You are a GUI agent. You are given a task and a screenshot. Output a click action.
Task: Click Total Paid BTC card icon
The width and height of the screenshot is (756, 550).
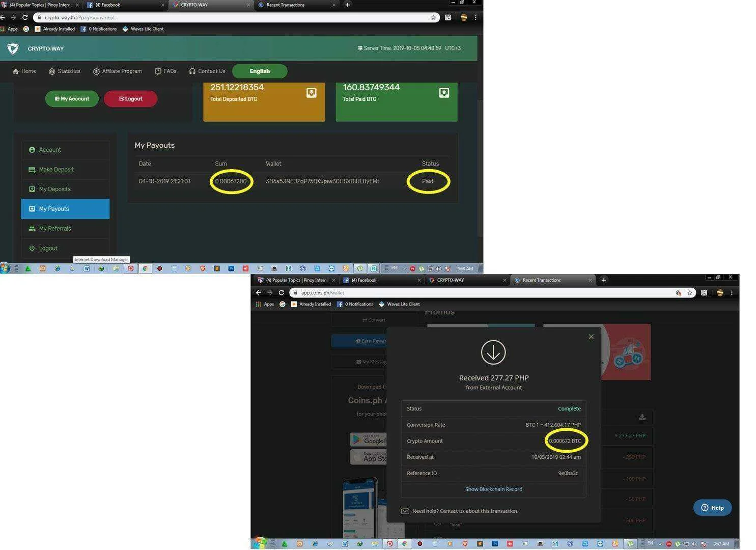point(444,93)
